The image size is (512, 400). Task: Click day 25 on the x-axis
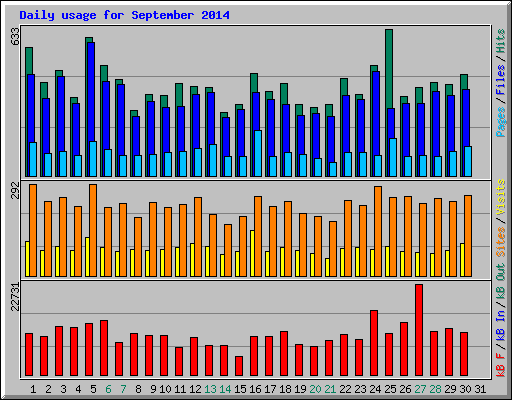coord(390,389)
